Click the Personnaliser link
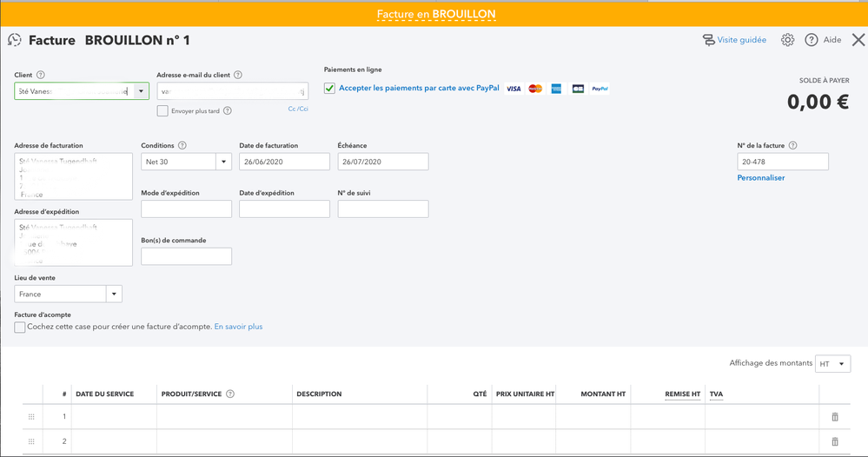 [760, 177]
